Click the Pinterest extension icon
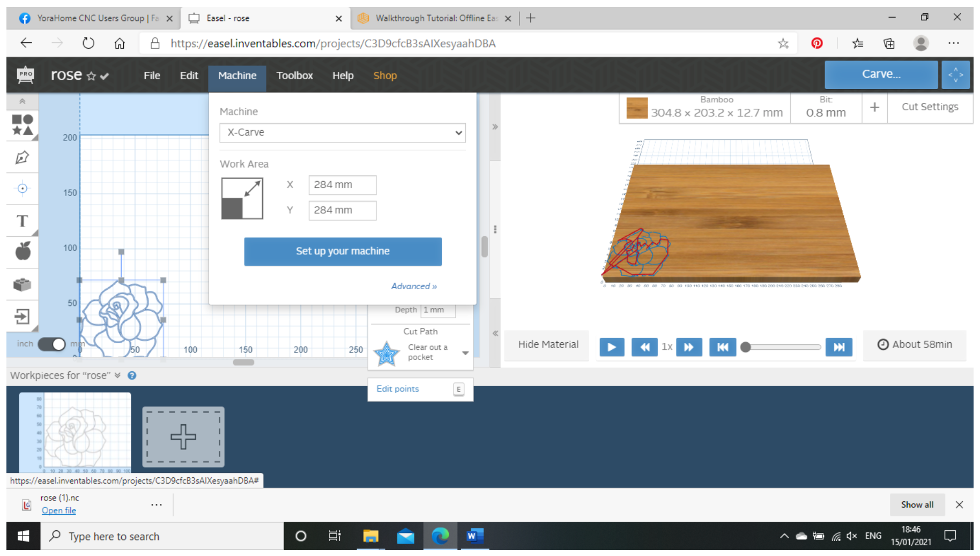The width and height of the screenshot is (980, 556). click(x=816, y=43)
